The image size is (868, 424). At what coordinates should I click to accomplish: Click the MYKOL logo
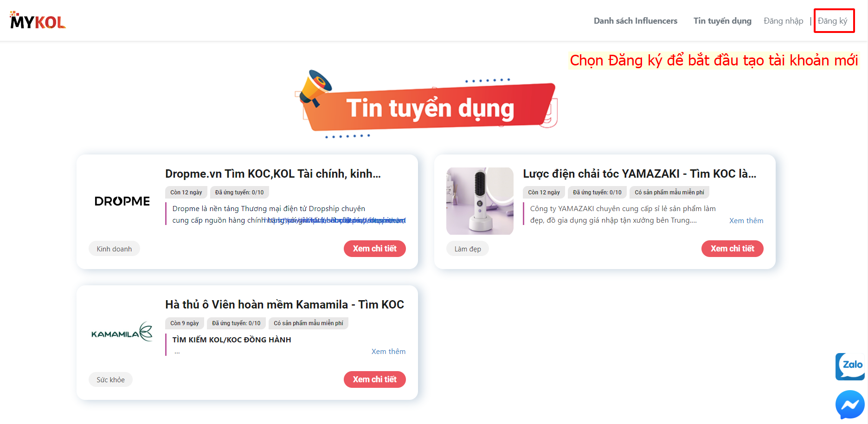[38, 20]
